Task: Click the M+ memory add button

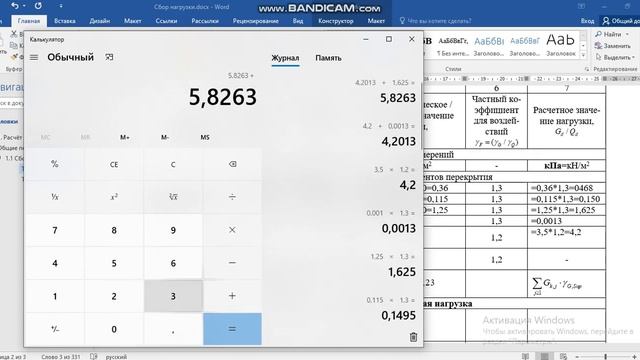Action: coord(125,137)
